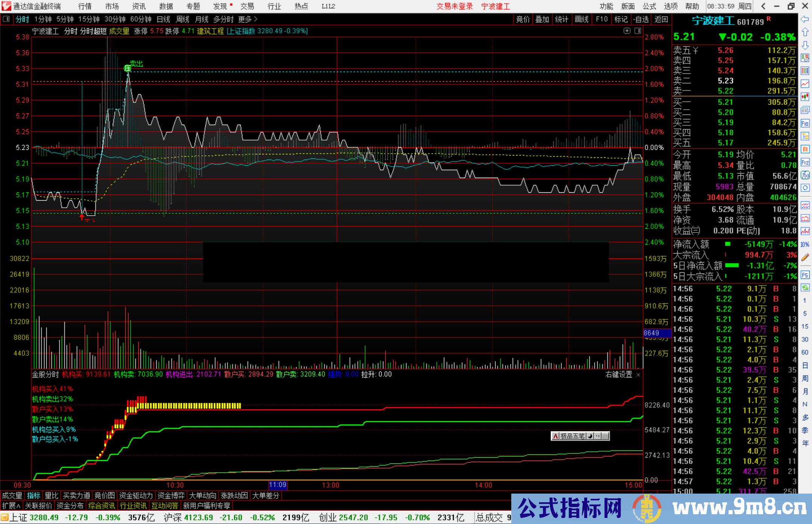Click the 交易未登录 login link

pyautogui.click(x=454, y=6)
